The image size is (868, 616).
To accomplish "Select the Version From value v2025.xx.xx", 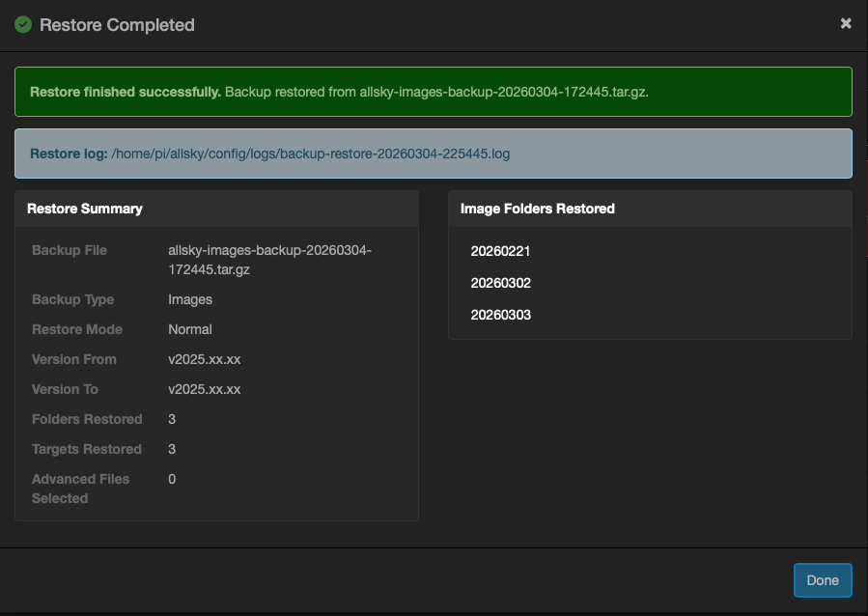I will [x=205, y=359].
